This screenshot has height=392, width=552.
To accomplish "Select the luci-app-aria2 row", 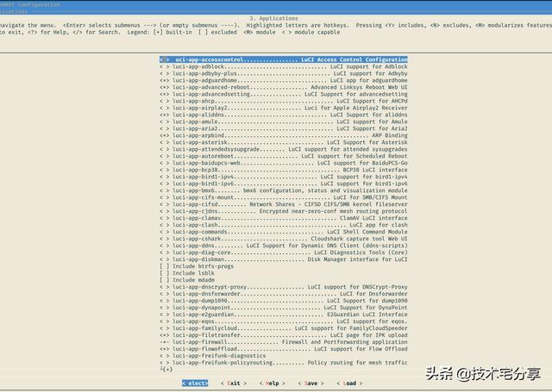I will pyautogui.click(x=284, y=128).
